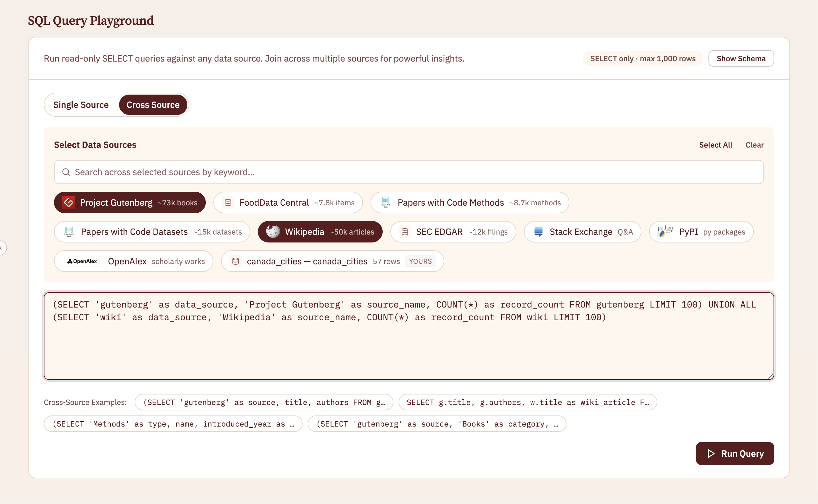
Task: Click inside the SQL query editor textarea
Action: tap(409, 336)
